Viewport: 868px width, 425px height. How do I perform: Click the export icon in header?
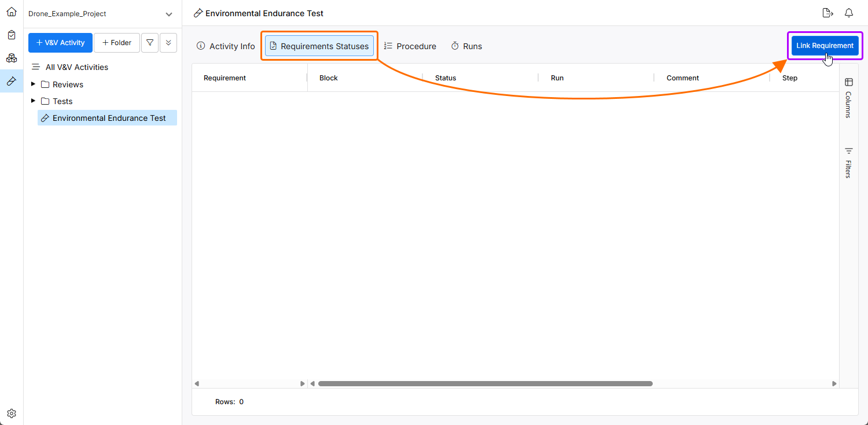click(x=827, y=13)
